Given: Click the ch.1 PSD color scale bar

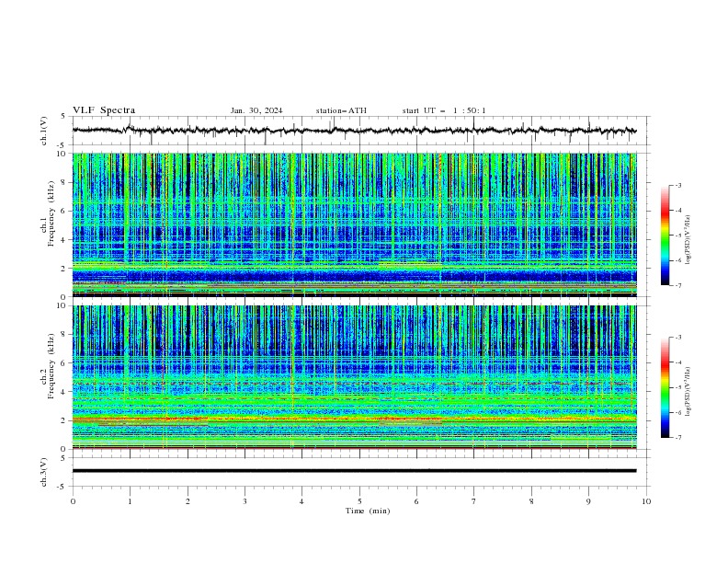Looking at the screenshot, I should click(665, 236).
